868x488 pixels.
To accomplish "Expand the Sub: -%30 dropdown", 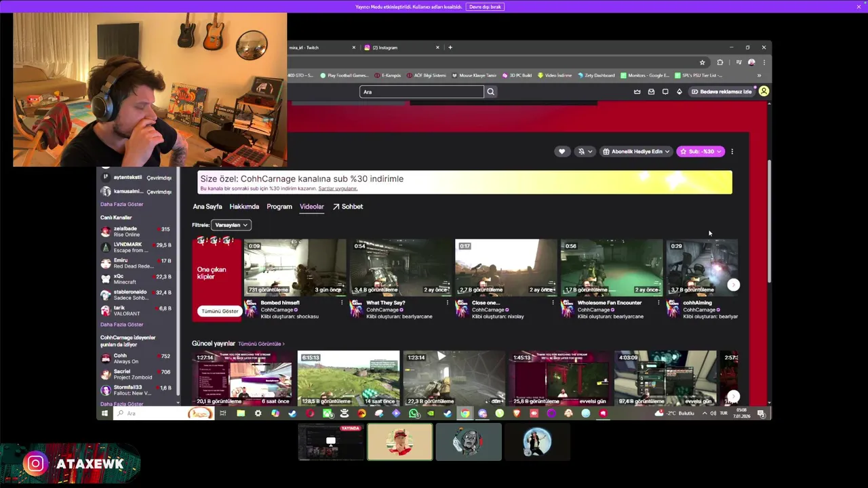I will click(701, 151).
